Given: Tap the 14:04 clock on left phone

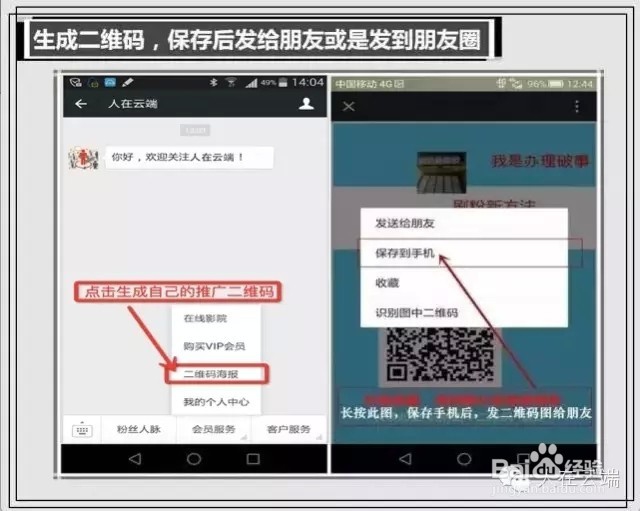Looking at the screenshot, I should pos(308,83).
